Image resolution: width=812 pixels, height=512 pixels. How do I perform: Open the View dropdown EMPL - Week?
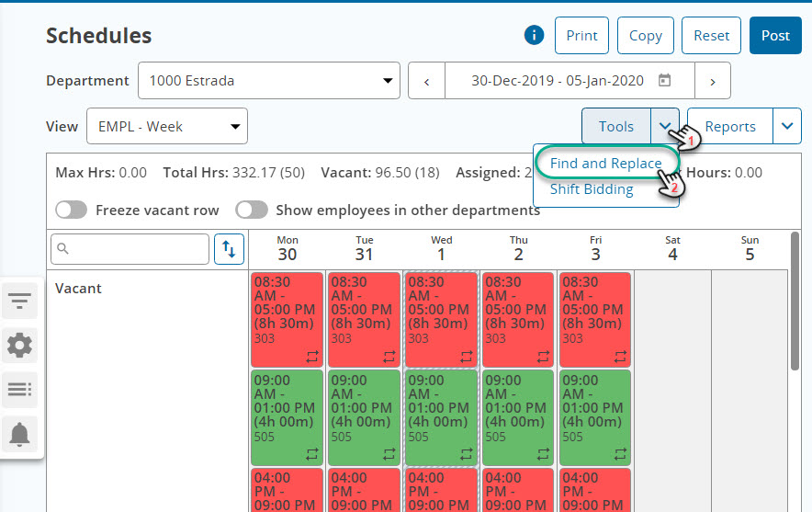[167, 126]
